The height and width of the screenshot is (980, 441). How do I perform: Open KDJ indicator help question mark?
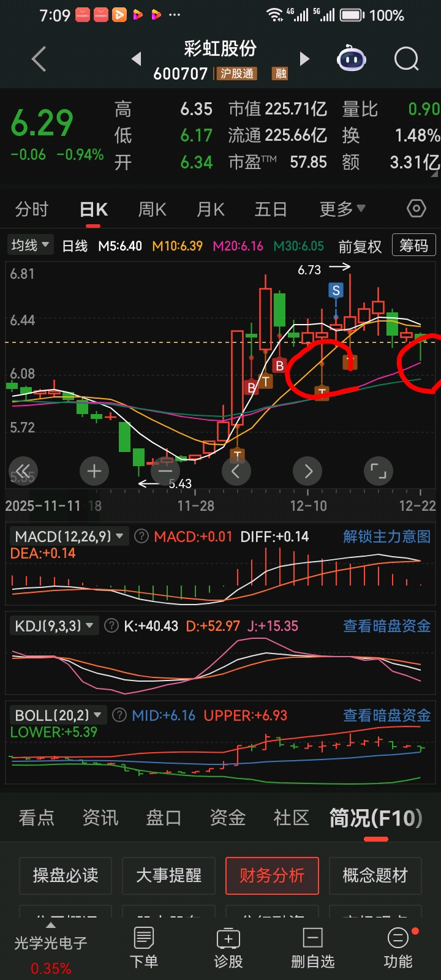coord(111,626)
